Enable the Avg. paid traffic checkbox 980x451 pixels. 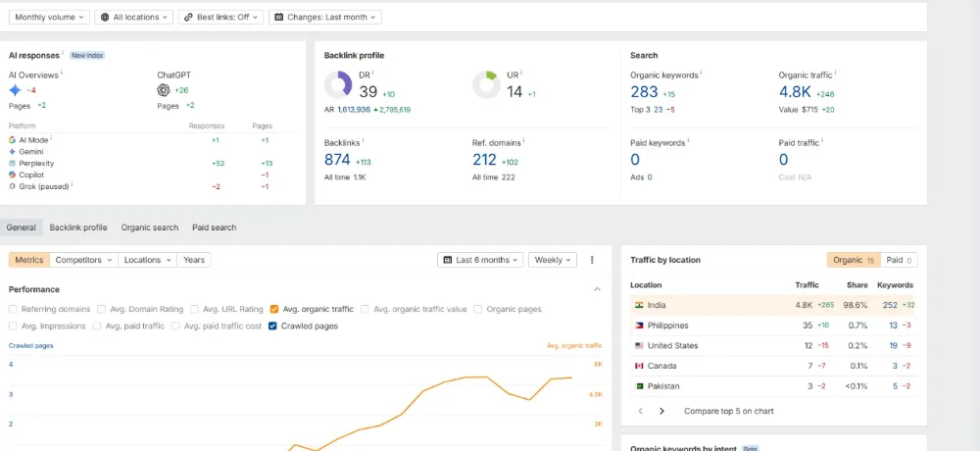97,326
